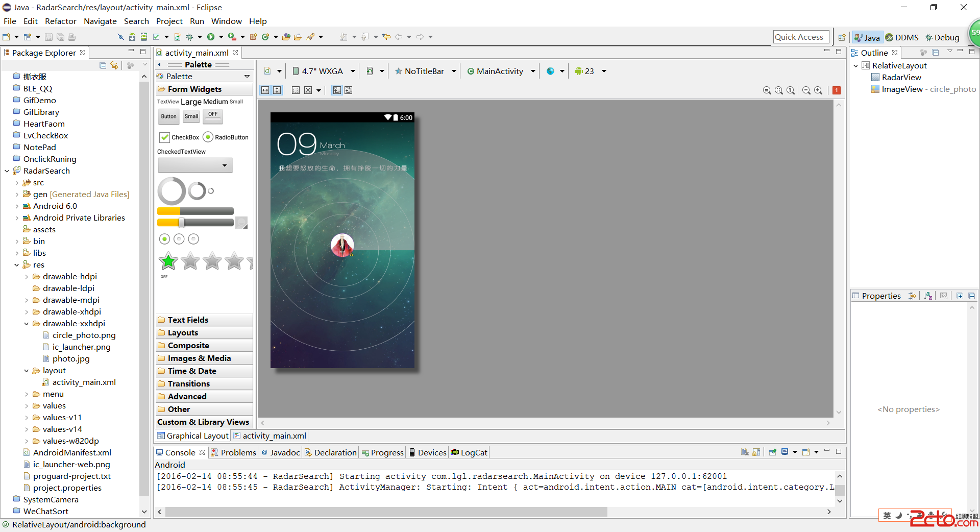Toggle fill width layout button
Viewport: 980px width, 532px height.
tap(265, 90)
